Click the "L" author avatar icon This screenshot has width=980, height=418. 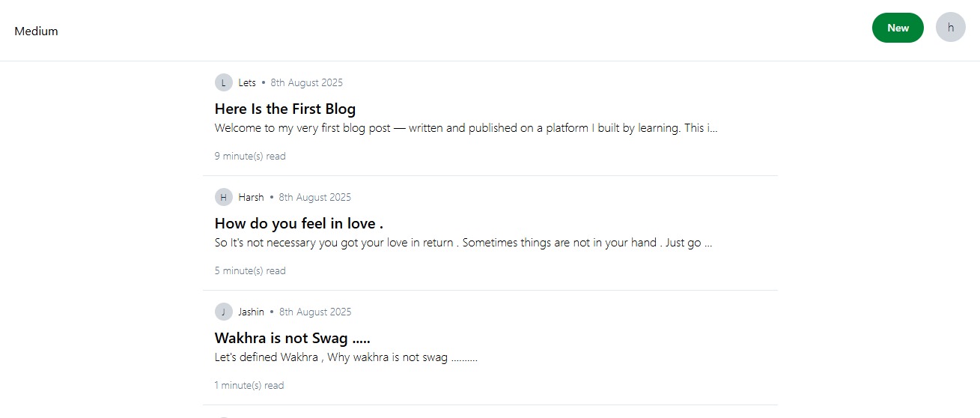223,82
